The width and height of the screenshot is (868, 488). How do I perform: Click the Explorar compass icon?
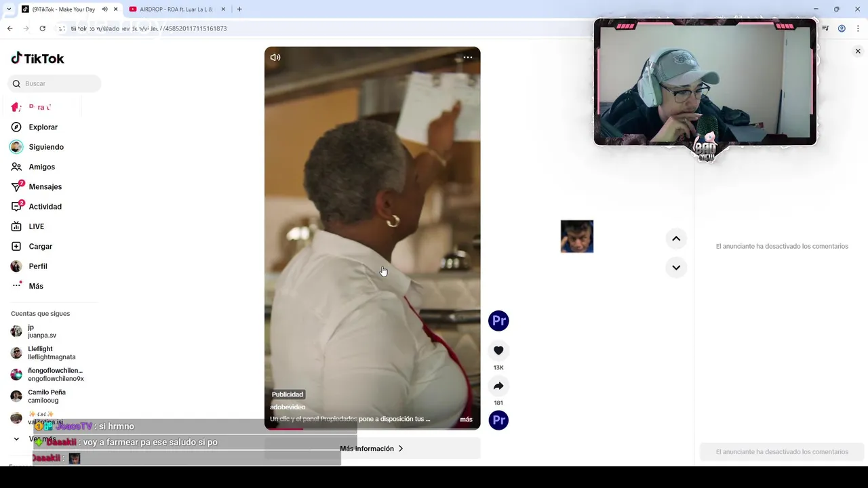click(16, 127)
